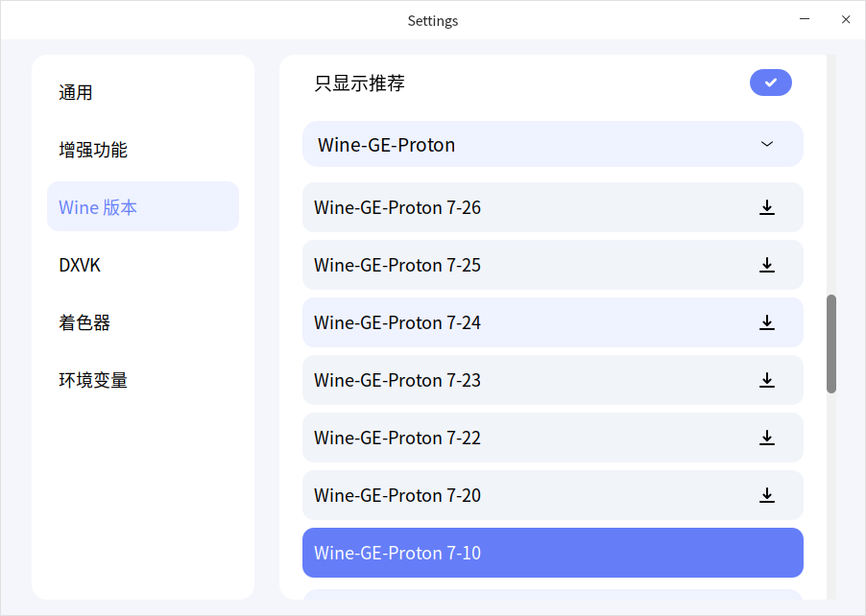This screenshot has height=616, width=866.
Task: Download Wine-GE-Proton 7-24 version
Action: pos(767,322)
